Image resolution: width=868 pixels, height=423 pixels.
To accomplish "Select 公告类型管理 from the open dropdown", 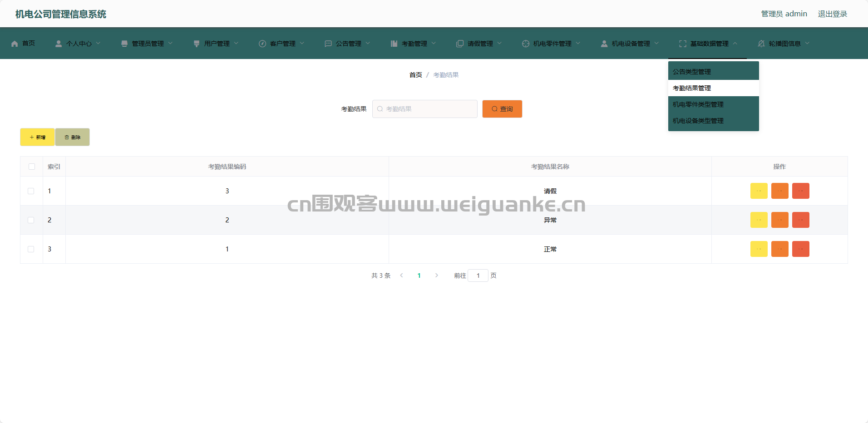I will [714, 72].
